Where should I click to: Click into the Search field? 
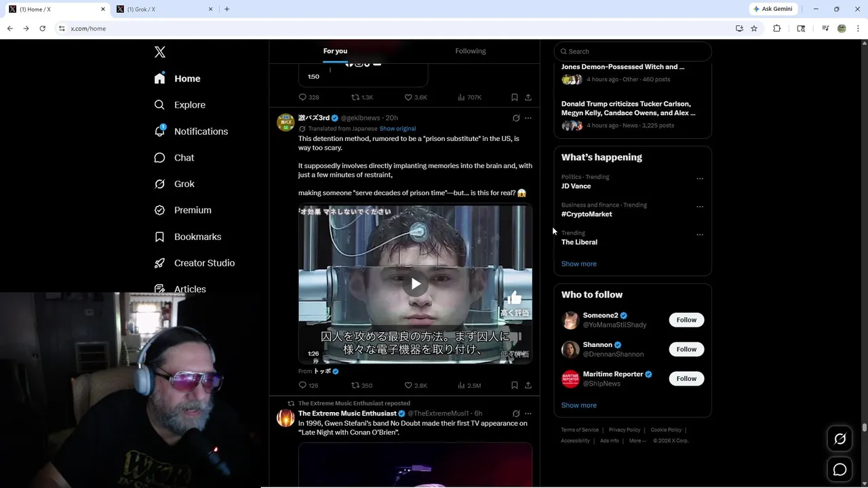click(x=633, y=52)
